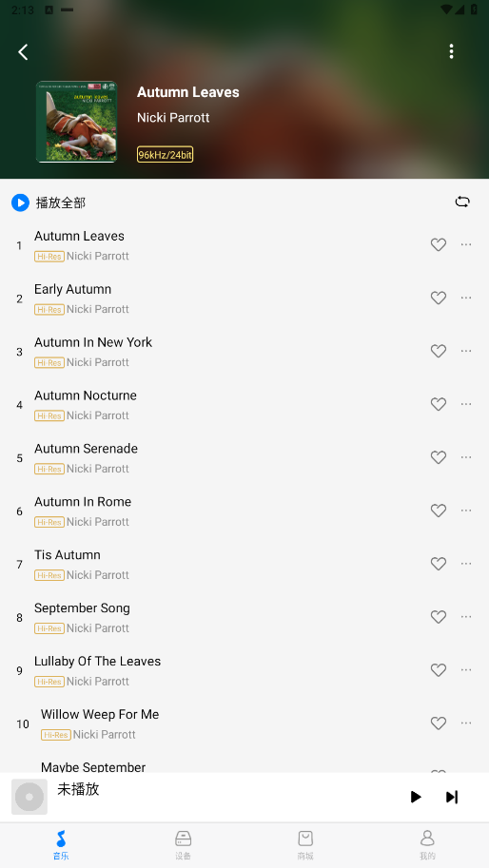Screen dimensions: 489x868
Task: Show more options for Tis Autumn
Action: [x=466, y=564]
